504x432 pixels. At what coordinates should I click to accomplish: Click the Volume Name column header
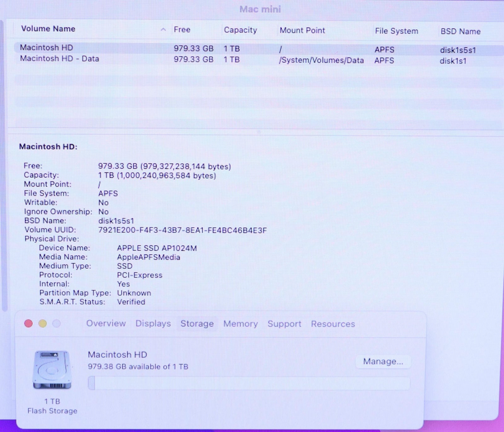coord(48,29)
